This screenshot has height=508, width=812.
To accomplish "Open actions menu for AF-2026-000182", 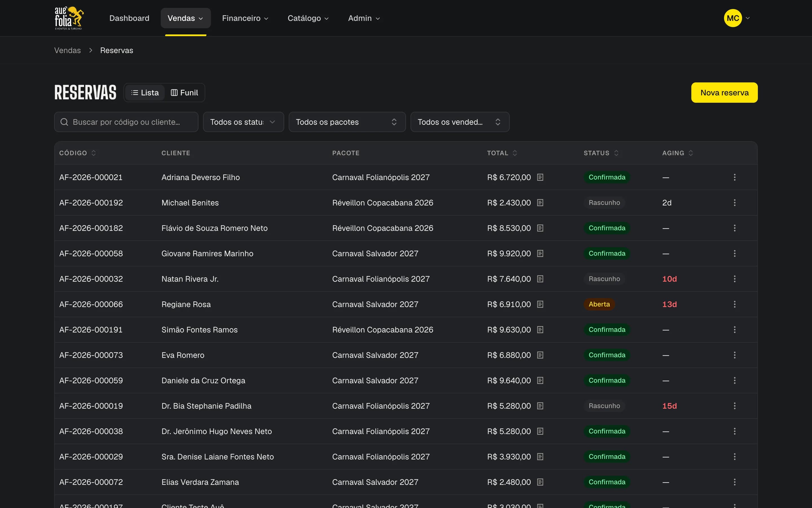I will click(x=734, y=228).
